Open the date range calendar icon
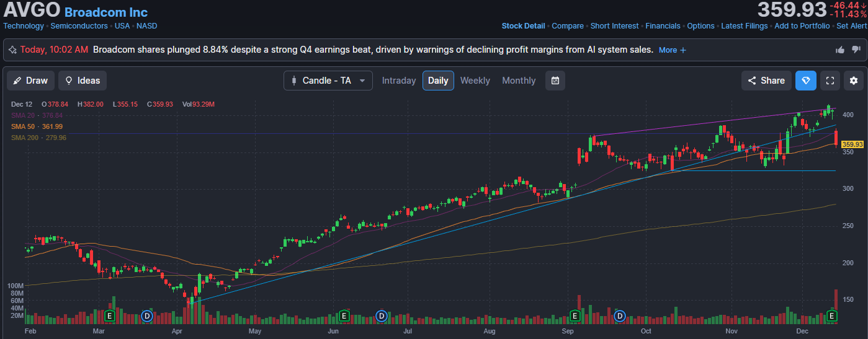Viewport: 868px width, 339px height. [x=555, y=81]
